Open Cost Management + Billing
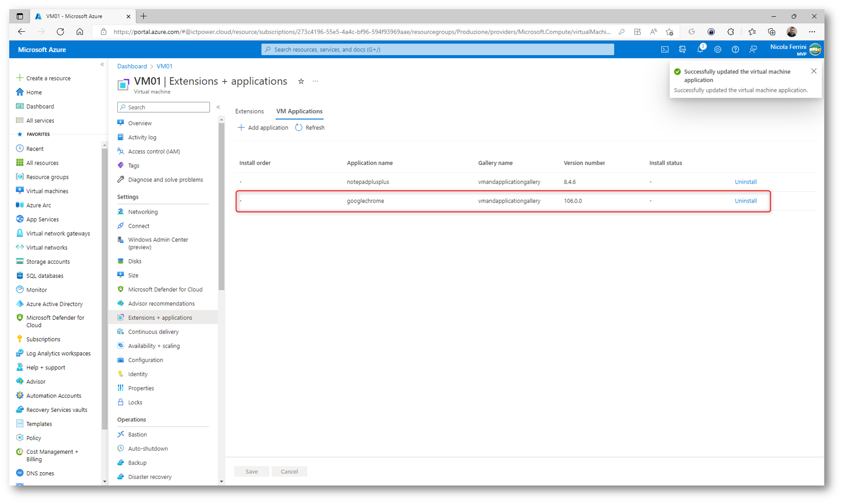Screen dimensions: 843x504 (x=47, y=456)
